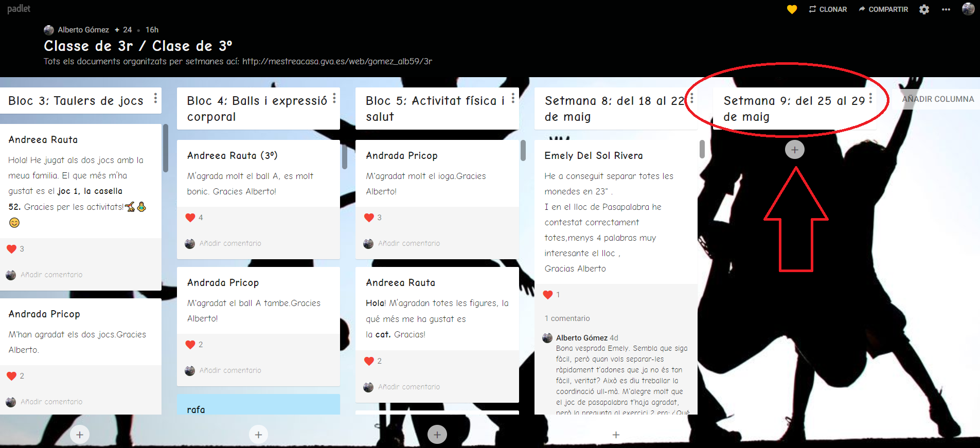The height and width of the screenshot is (448, 980).
Task: Click Alberto Gómez author name in header
Action: (x=83, y=30)
